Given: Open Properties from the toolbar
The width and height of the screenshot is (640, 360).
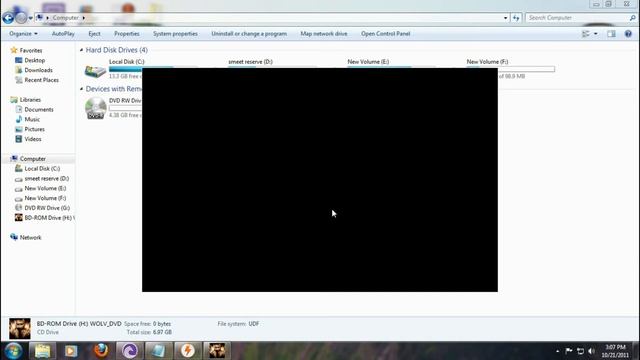Looking at the screenshot, I should 127,33.
